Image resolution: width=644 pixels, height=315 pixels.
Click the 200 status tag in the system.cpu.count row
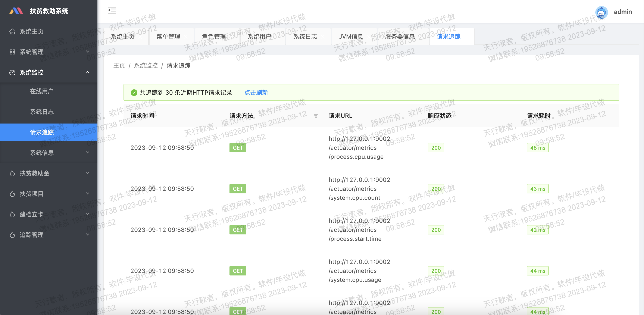point(436,189)
